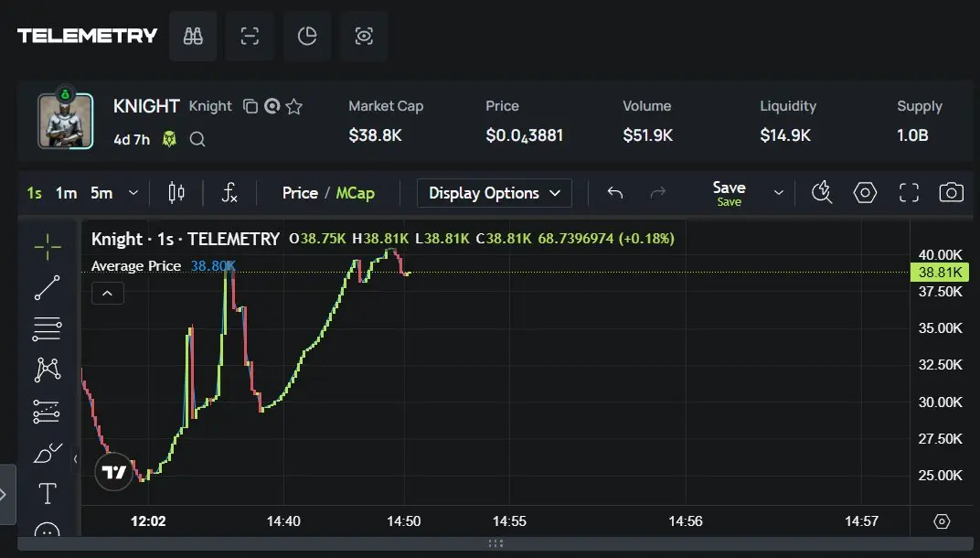Screen dimensions: 980x558
Task: Open the pie chart portfolio icon
Action: point(307,36)
